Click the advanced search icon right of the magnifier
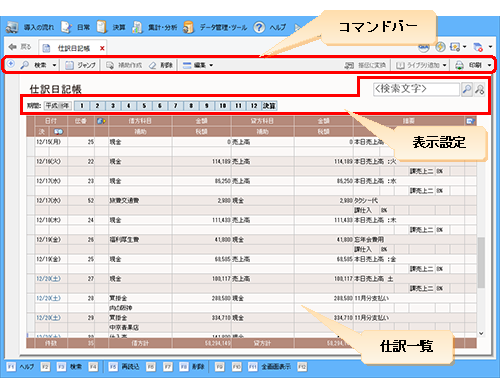 [x=479, y=89]
